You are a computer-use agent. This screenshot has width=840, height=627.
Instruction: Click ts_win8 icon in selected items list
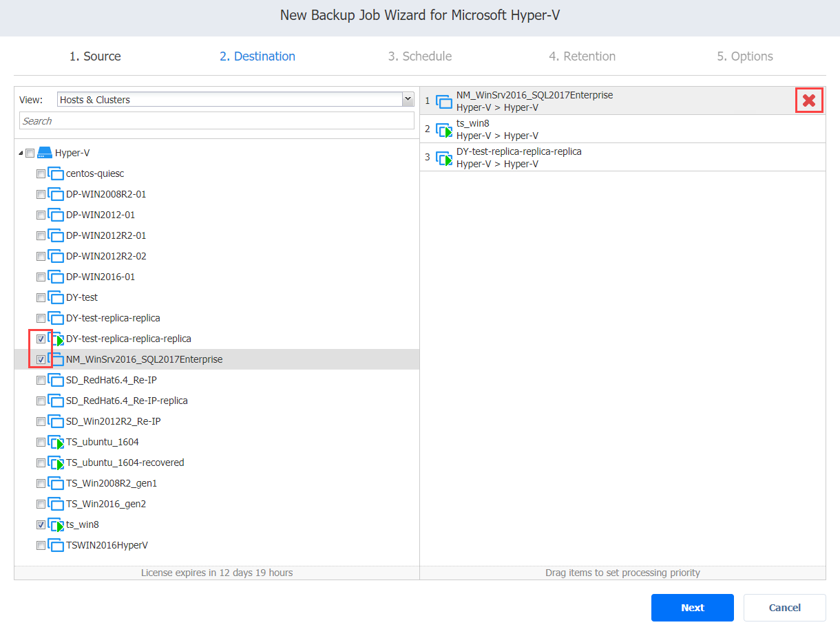click(444, 129)
